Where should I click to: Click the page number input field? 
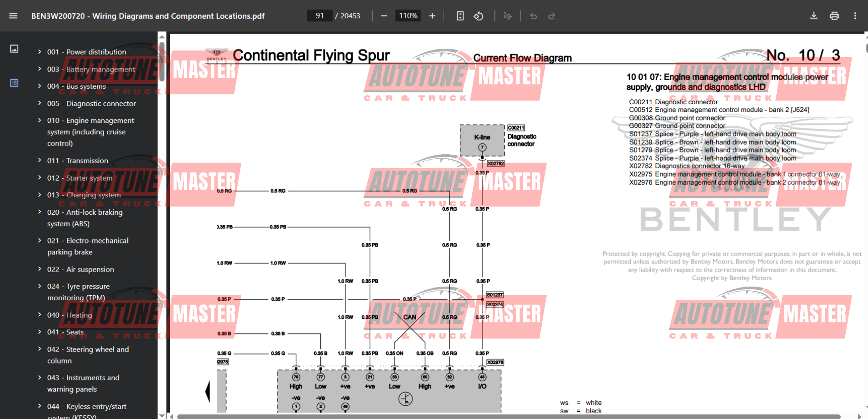click(x=320, y=16)
